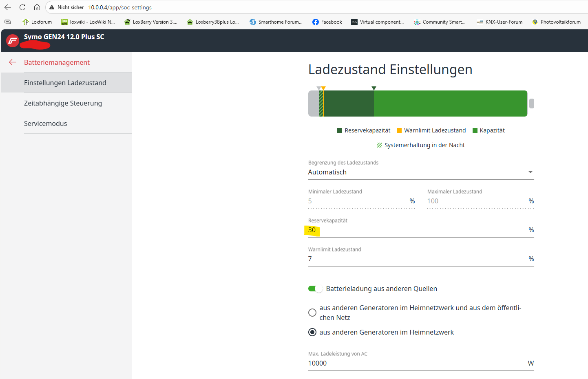Open the Virtual component bookmark
Viewport: 588px width, 379px height.
coord(378,22)
